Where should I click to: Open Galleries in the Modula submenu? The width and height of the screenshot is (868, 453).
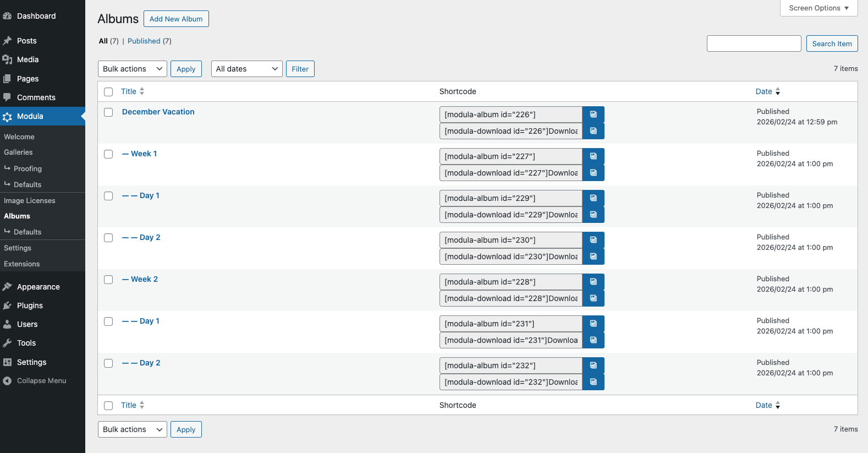coord(18,152)
